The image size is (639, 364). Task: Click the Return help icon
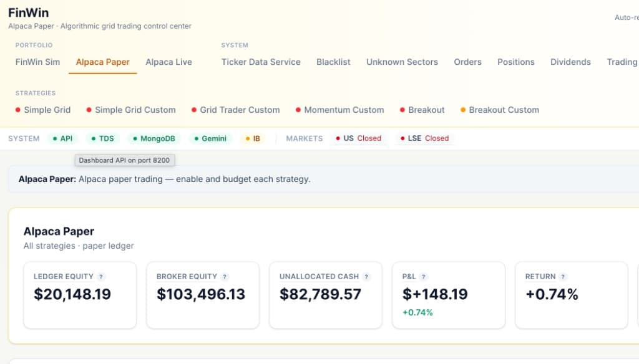(563, 277)
